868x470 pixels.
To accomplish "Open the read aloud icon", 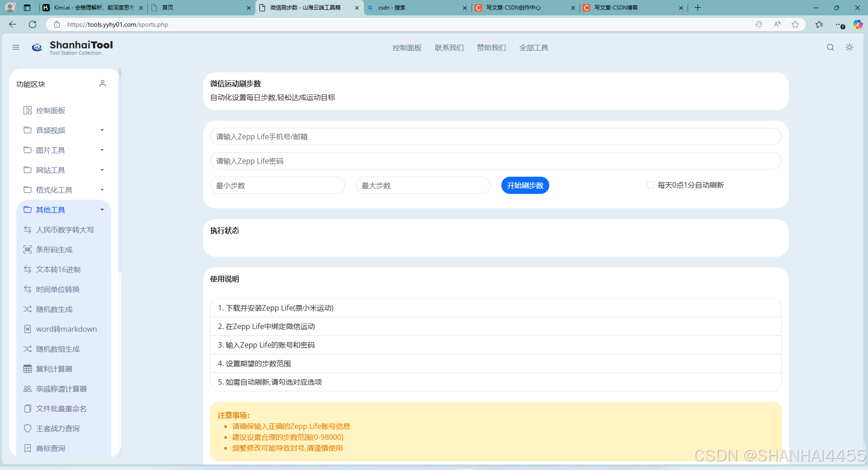I will 777,24.
